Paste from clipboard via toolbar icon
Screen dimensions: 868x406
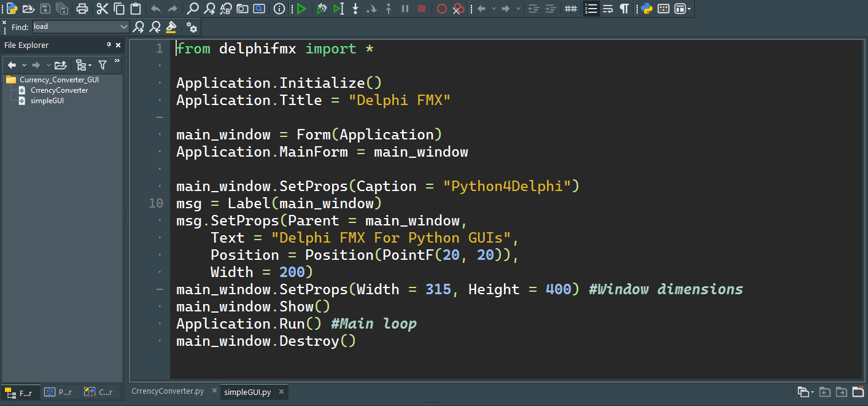pyautogui.click(x=136, y=9)
